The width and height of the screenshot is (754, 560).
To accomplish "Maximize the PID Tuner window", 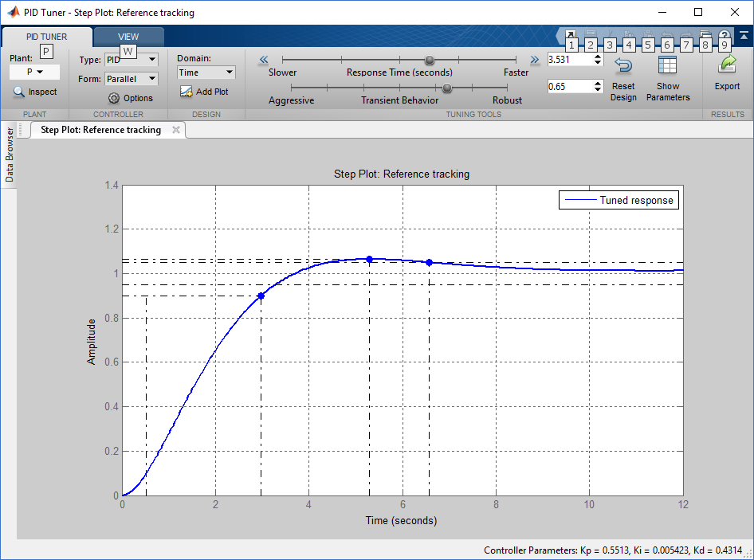I will tap(698, 12).
